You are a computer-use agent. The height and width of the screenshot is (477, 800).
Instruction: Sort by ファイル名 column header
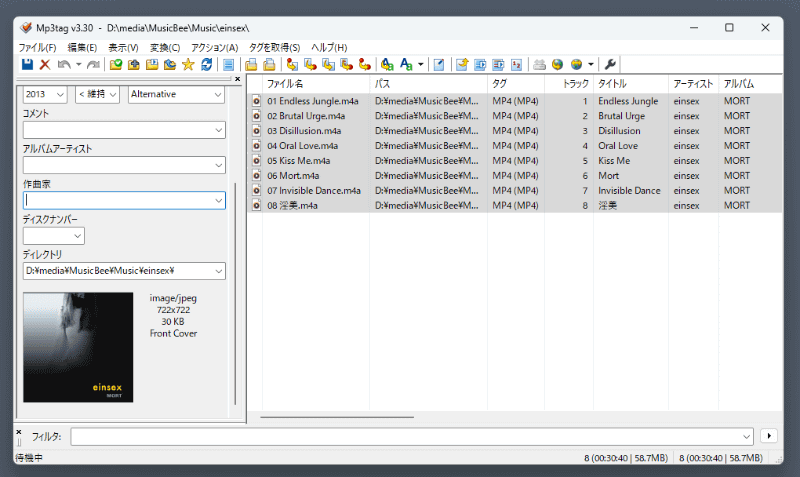tap(316, 84)
